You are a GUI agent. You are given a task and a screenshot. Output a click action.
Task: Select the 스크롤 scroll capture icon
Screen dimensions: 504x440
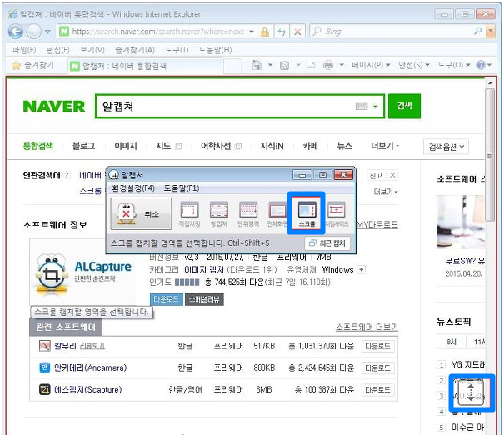[x=307, y=214]
